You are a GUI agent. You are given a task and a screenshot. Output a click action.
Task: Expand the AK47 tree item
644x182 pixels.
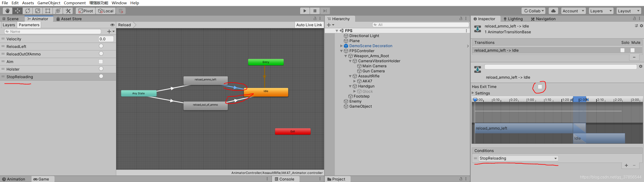(354, 81)
